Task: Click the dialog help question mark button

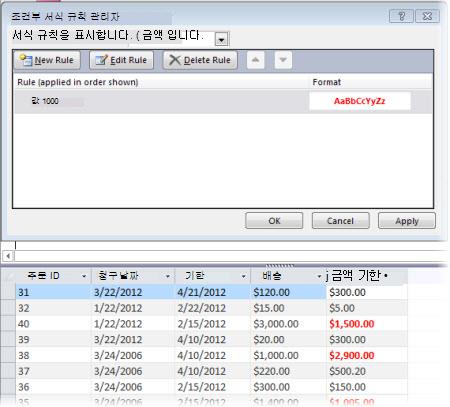Action: [x=401, y=16]
